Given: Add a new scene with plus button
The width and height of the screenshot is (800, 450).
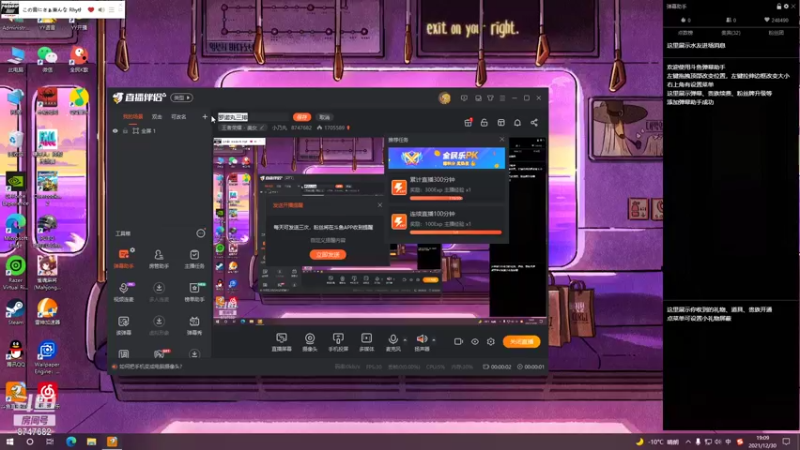Looking at the screenshot, I should [x=205, y=117].
